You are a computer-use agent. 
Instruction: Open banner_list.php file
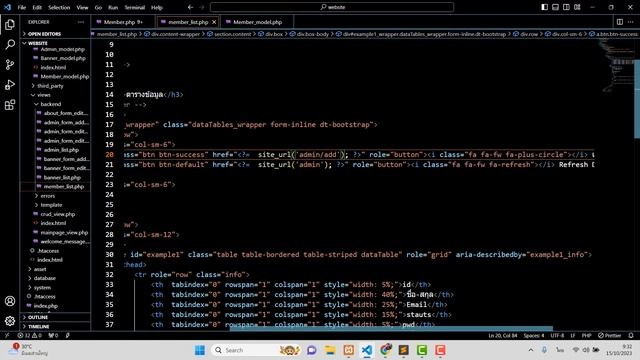click(x=62, y=177)
